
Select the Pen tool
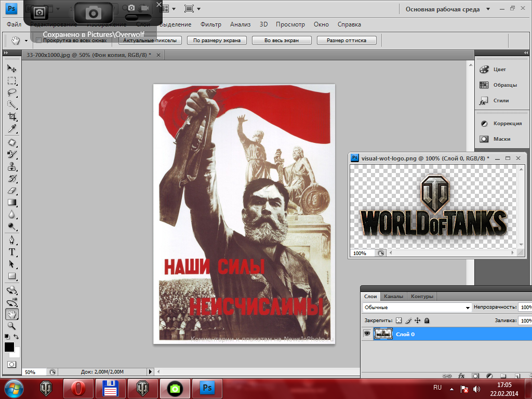(12, 240)
